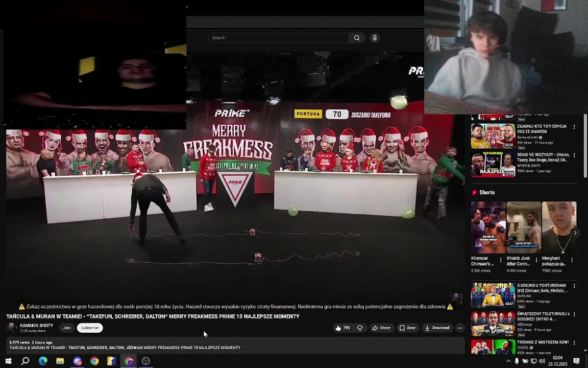Screen dimensions: 588x368
Task: Save the video to playlist
Action: pos(408,328)
